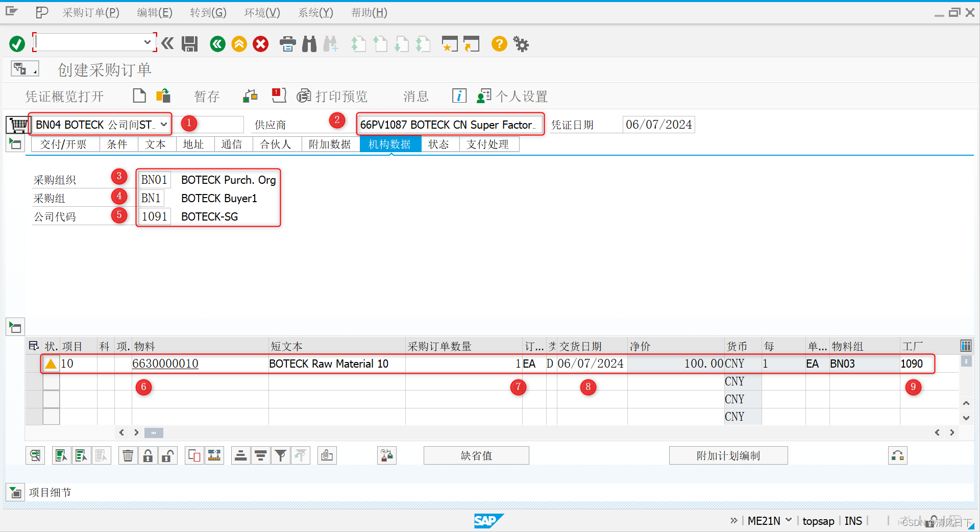Click the Previous Page icon
Image resolution: width=980 pixels, height=532 pixels.
pyautogui.click(x=380, y=44)
